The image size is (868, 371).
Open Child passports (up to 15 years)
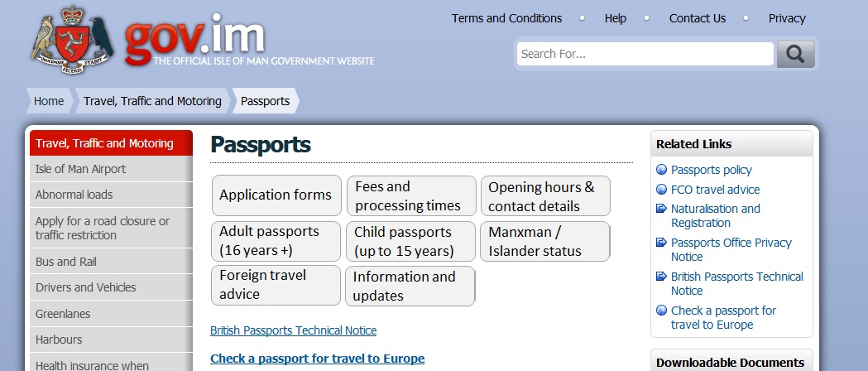tap(410, 241)
